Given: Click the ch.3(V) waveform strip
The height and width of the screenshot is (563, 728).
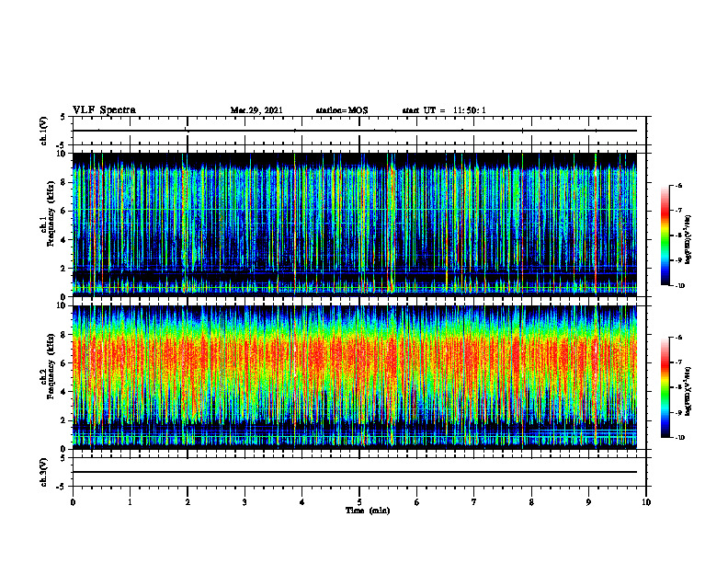Looking at the screenshot, I should pyautogui.click(x=359, y=472).
